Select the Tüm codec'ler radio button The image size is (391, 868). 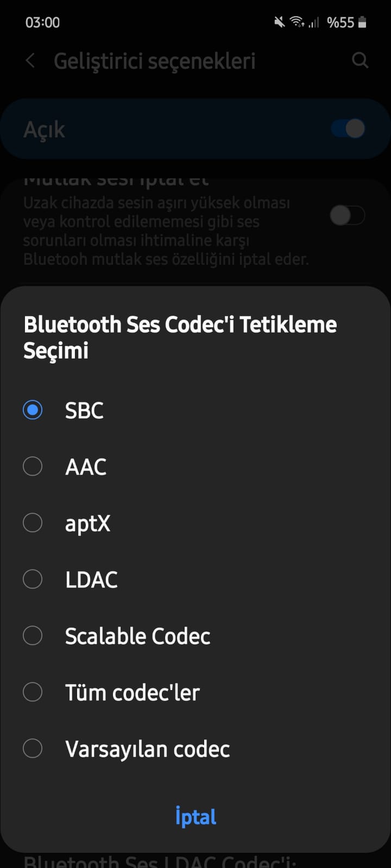pos(33,692)
